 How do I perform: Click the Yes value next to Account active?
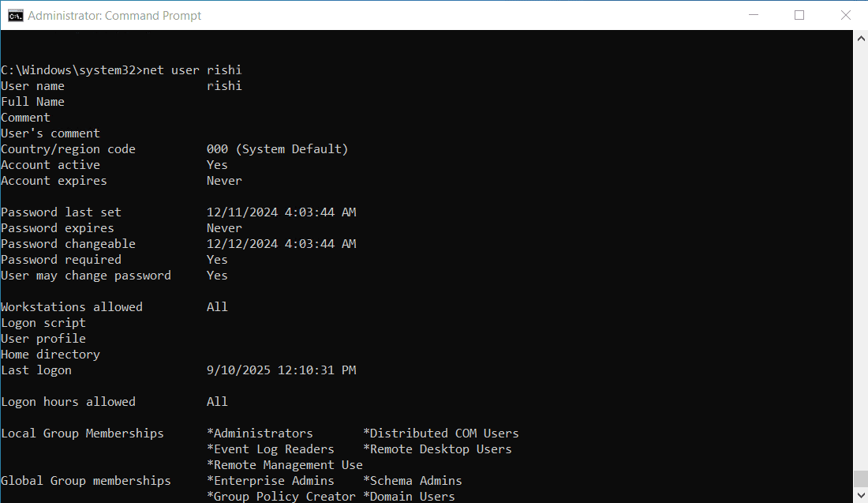point(217,164)
